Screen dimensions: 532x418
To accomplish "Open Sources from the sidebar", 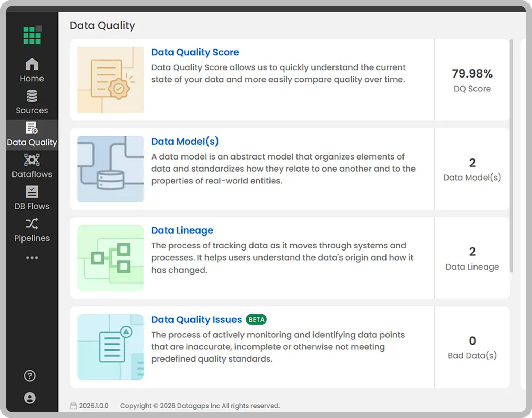I will pyautogui.click(x=32, y=102).
